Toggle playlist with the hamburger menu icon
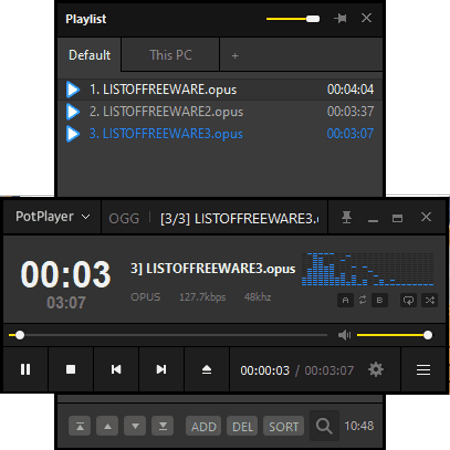This screenshot has width=450, height=450. coord(423,370)
